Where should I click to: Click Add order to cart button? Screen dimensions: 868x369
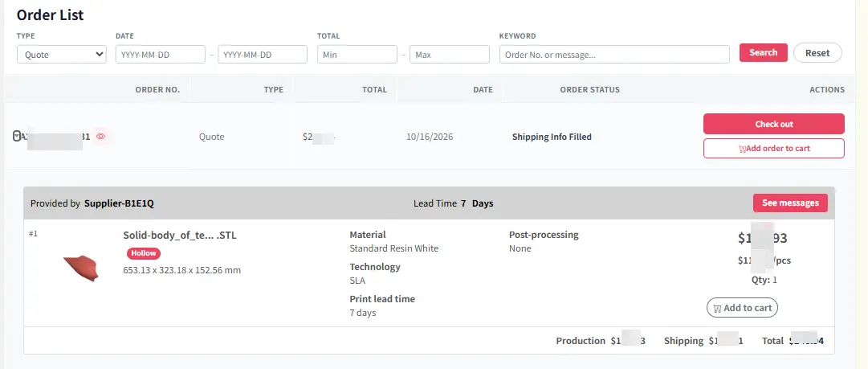774,149
